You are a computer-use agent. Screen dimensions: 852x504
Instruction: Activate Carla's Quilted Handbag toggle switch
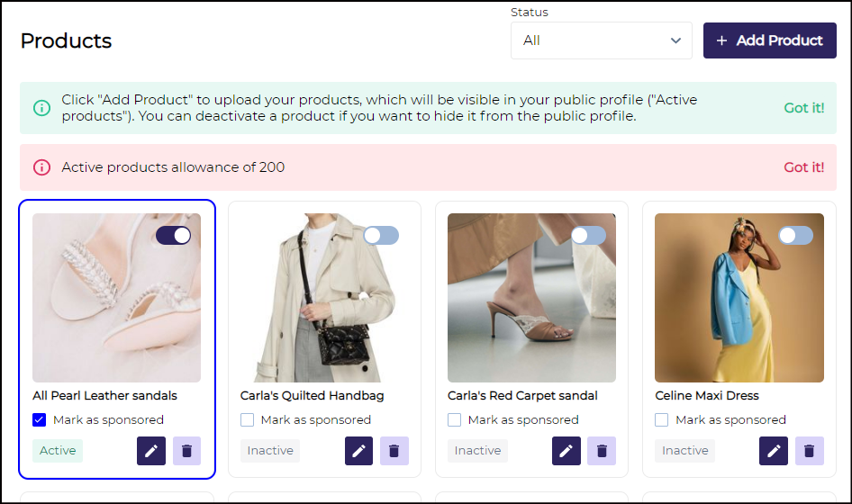(381, 236)
